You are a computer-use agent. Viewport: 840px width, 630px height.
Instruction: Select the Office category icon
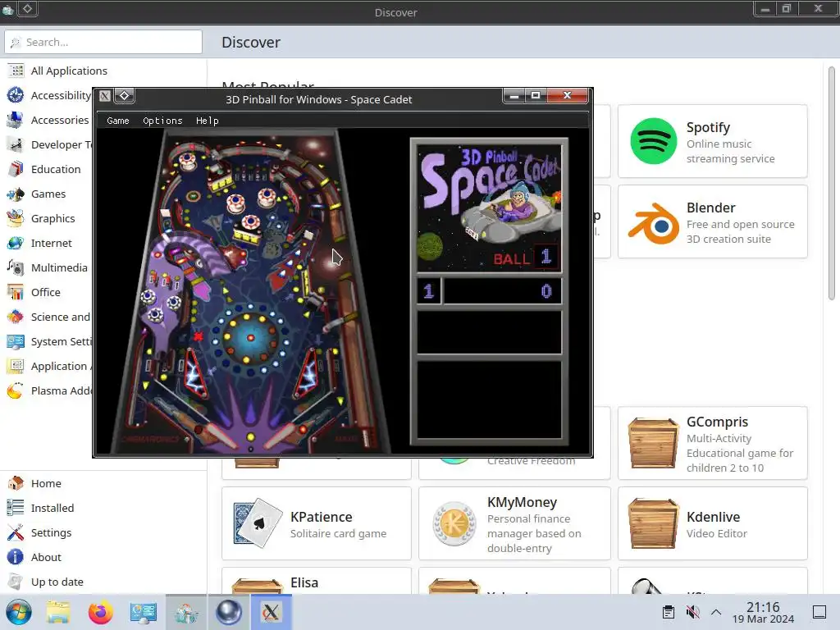pos(16,293)
